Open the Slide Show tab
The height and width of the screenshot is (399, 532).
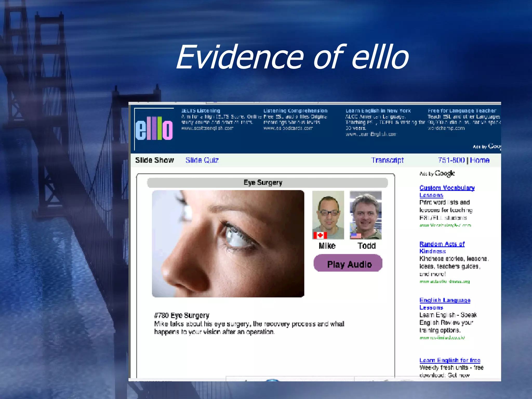tap(155, 160)
